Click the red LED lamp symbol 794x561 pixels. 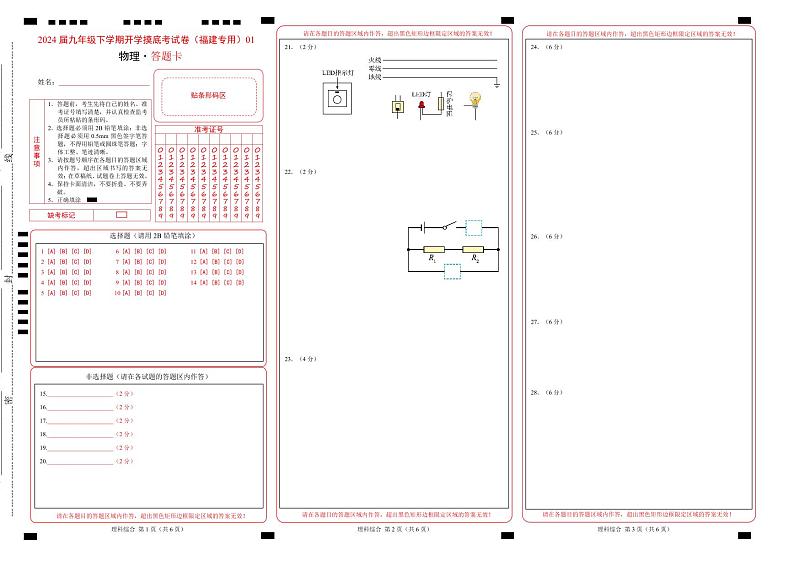[x=421, y=105]
